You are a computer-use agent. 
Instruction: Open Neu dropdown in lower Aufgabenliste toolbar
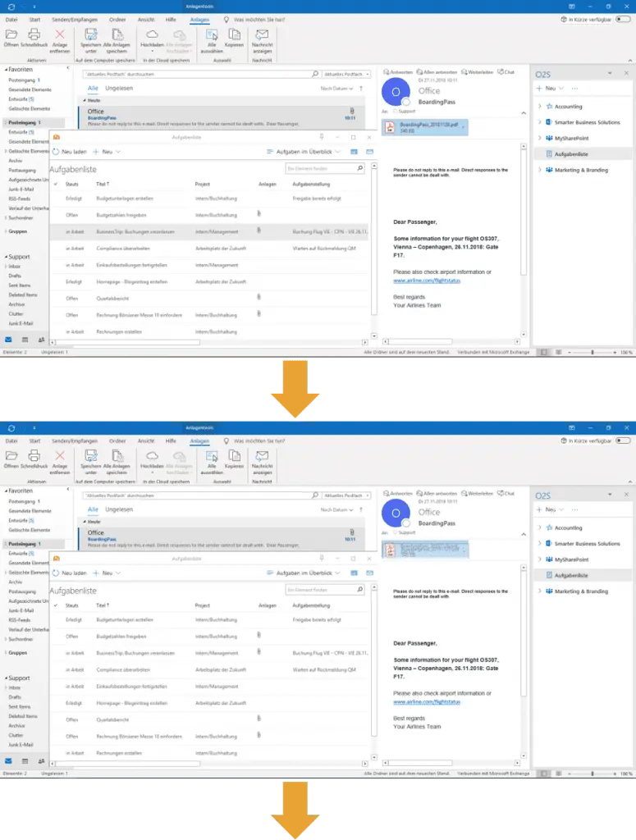pos(118,573)
